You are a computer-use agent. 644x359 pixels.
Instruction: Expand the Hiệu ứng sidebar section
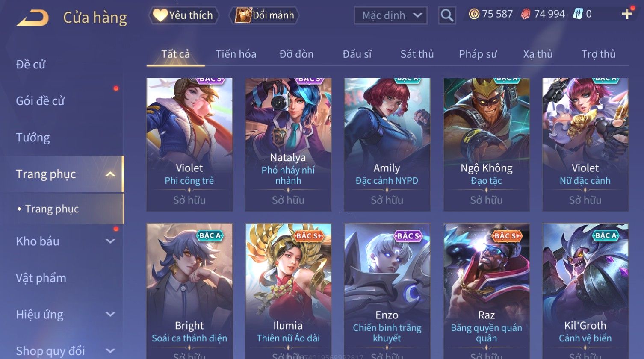[x=110, y=315]
